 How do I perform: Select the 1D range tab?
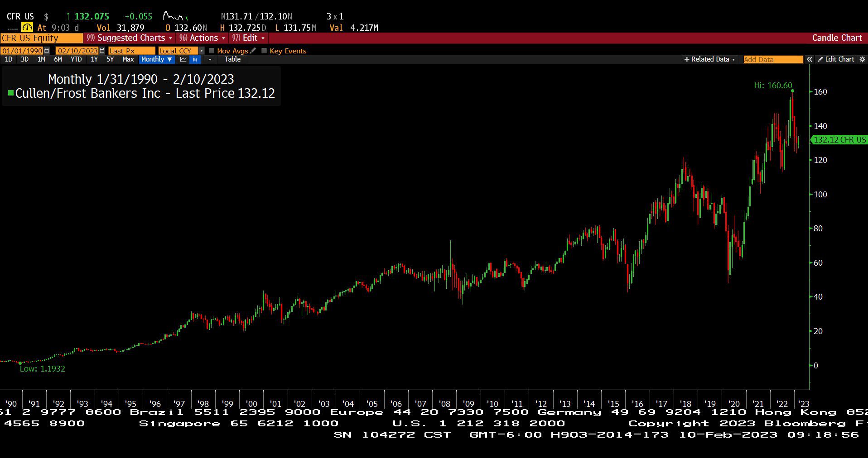[9, 59]
